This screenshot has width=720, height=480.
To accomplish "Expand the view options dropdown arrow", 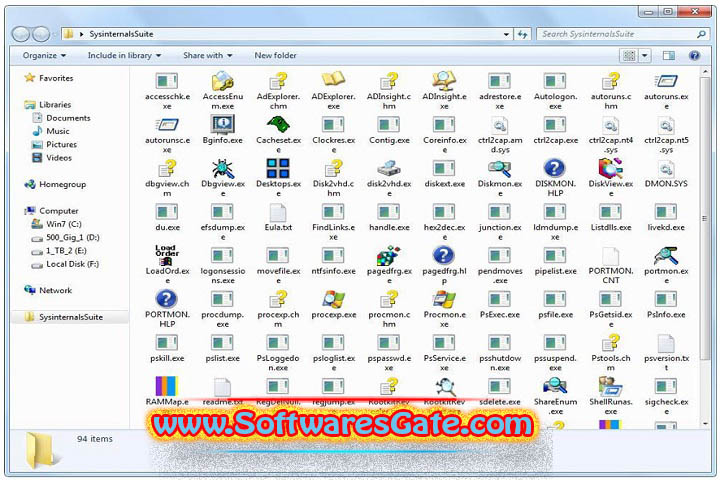I will pyautogui.click(x=645, y=56).
